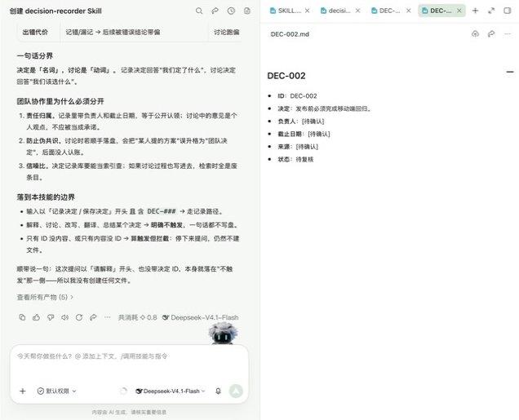Click the share icon in chat header
The image size is (519, 420).
215,11
